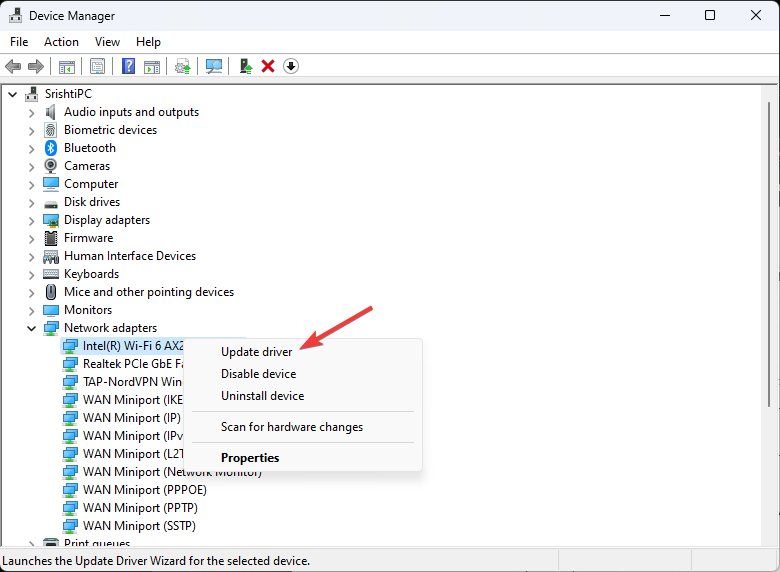Click the SrishtiPC computer root icon
Screen dimensions: 780x572
click(x=32, y=94)
